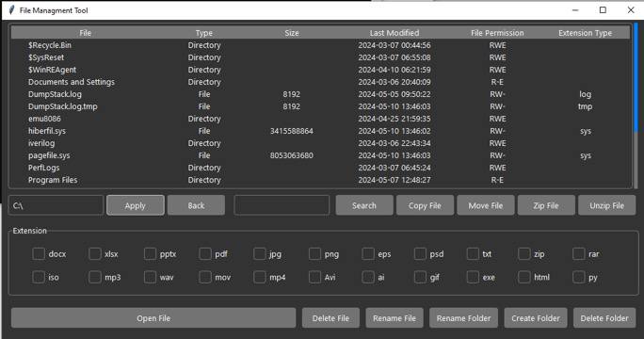Enable the png extension filter
This screenshot has height=339, width=644.
pyautogui.click(x=314, y=253)
